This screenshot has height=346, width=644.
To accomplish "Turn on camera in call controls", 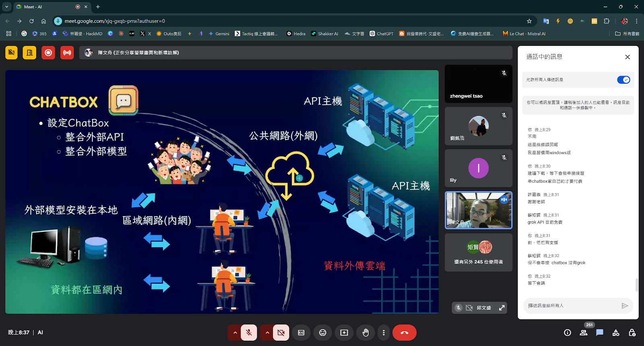I will (x=281, y=333).
